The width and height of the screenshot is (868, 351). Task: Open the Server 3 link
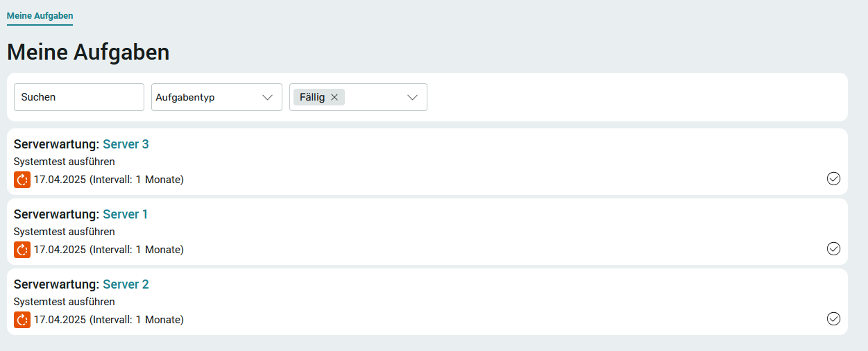coord(126,144)
